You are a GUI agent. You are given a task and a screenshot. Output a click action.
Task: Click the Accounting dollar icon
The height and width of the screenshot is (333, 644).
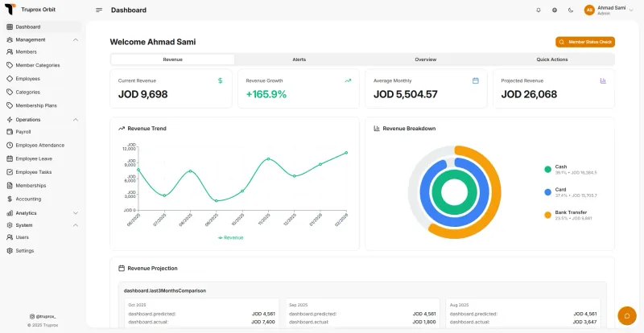click(10, 199)
